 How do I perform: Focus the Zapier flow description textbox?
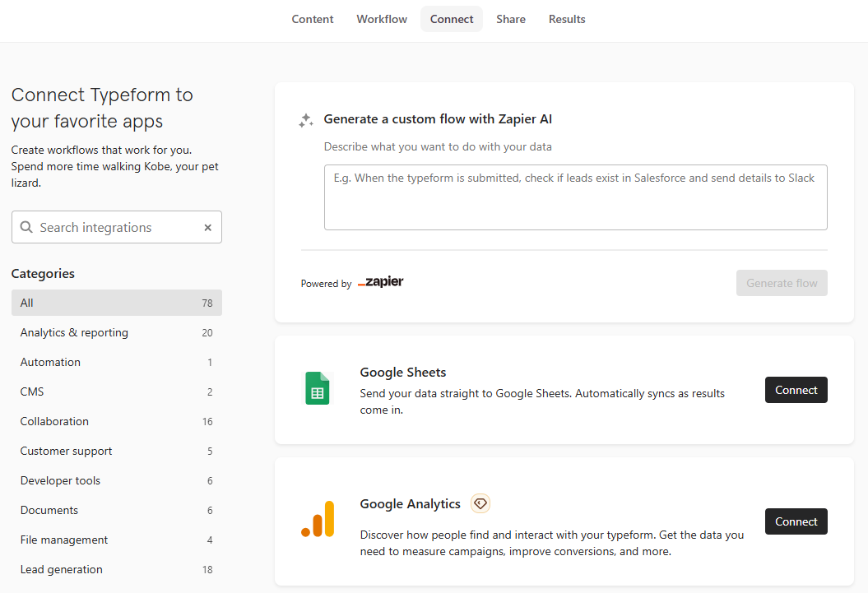[575, 197]
